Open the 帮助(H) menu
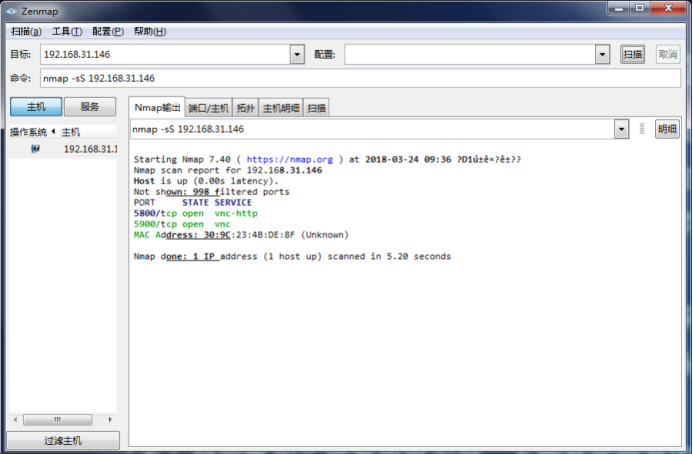Screen dimensions: 693x454 pos(150,31)
